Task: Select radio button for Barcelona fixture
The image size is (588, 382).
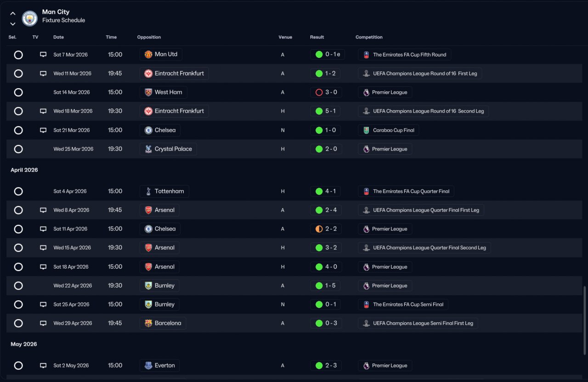Action: click(x=18, y=323)
